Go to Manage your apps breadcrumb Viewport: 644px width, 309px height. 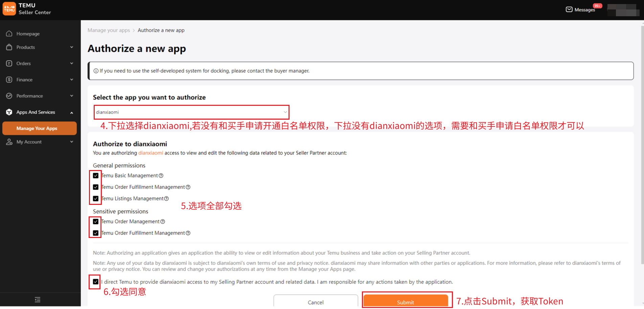point(109,30)
